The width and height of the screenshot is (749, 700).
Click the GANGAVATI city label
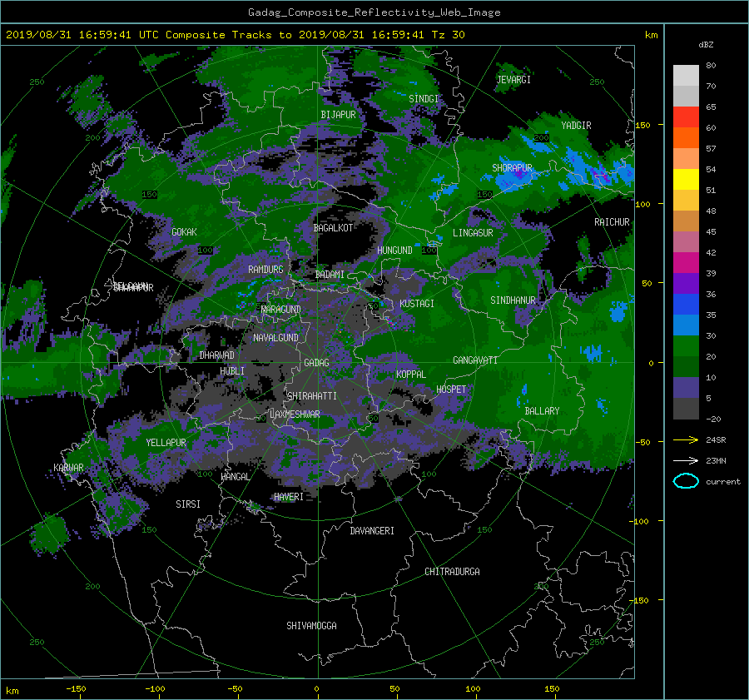[x=475, y=360]
